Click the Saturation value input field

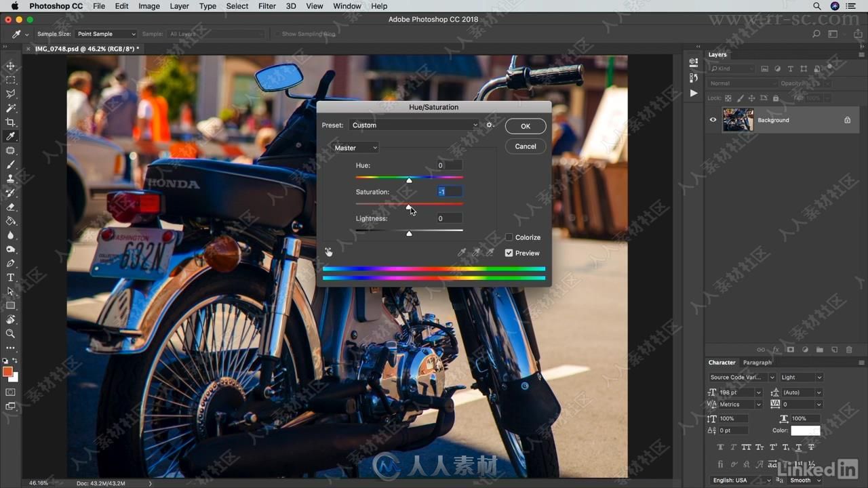click(x=450, y=192)
